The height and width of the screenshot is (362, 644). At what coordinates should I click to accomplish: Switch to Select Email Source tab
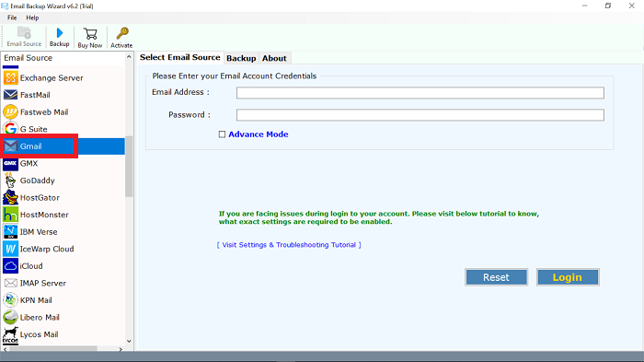pos(180,58)
